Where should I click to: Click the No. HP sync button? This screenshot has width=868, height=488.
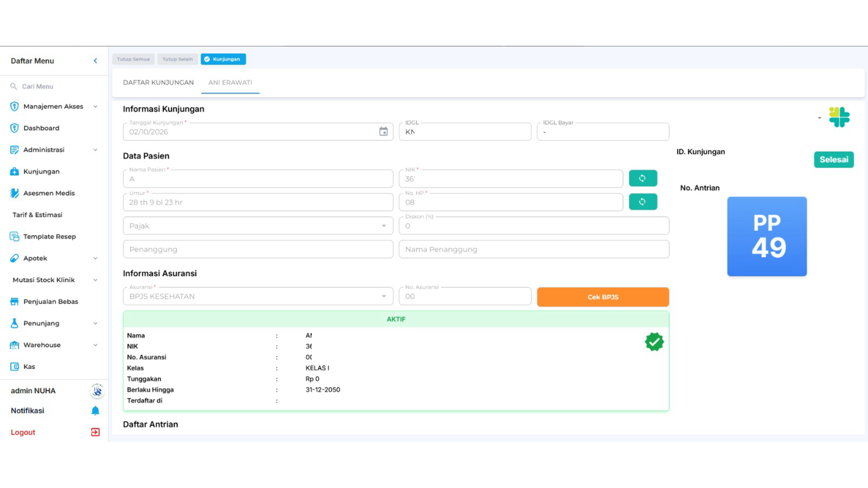pyautogui.click(x=643, y=202)
